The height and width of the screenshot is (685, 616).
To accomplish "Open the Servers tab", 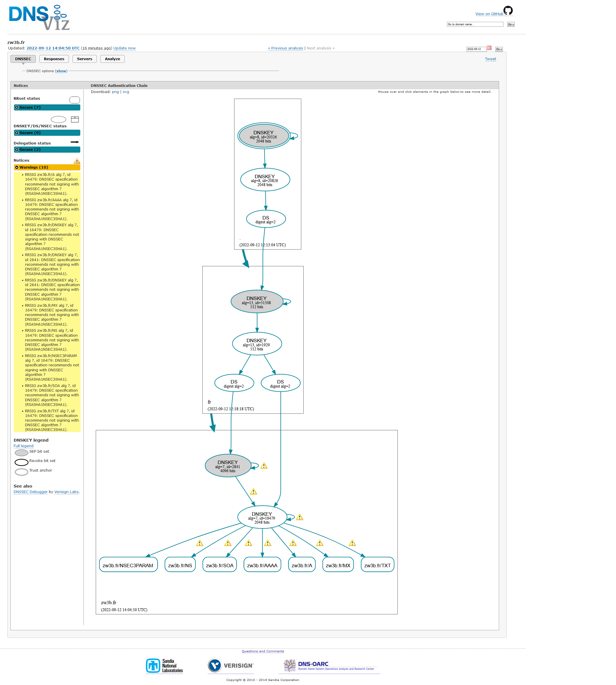I will coord(84,59).
